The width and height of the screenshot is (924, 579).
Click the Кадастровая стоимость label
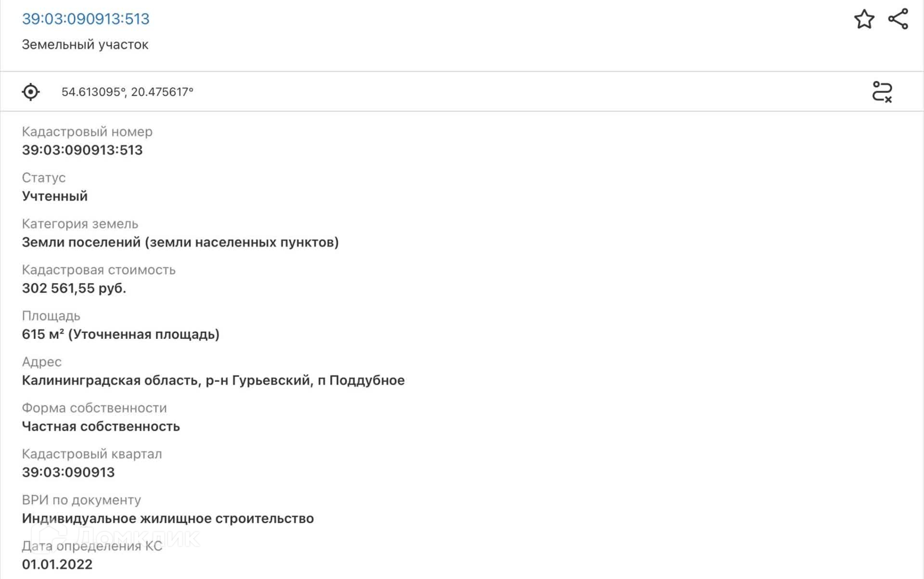point(99,270)
